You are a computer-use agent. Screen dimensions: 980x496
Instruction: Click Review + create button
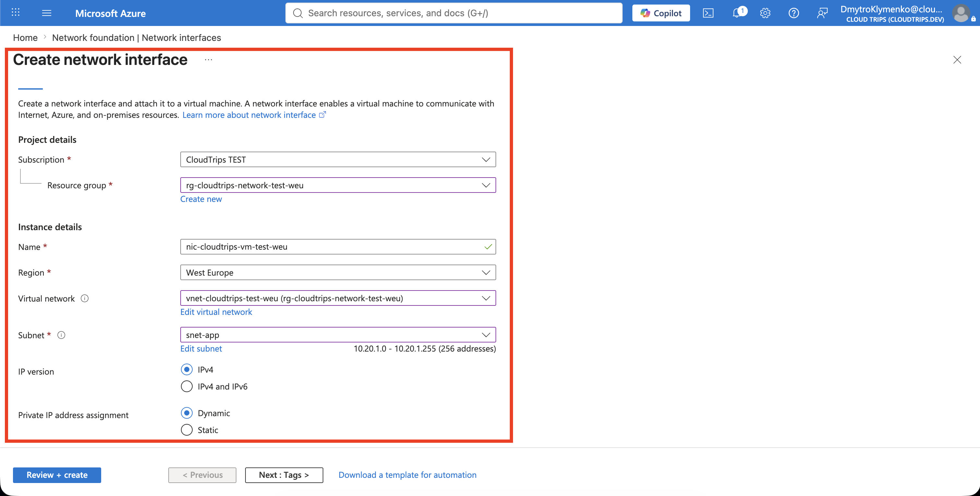57,475
